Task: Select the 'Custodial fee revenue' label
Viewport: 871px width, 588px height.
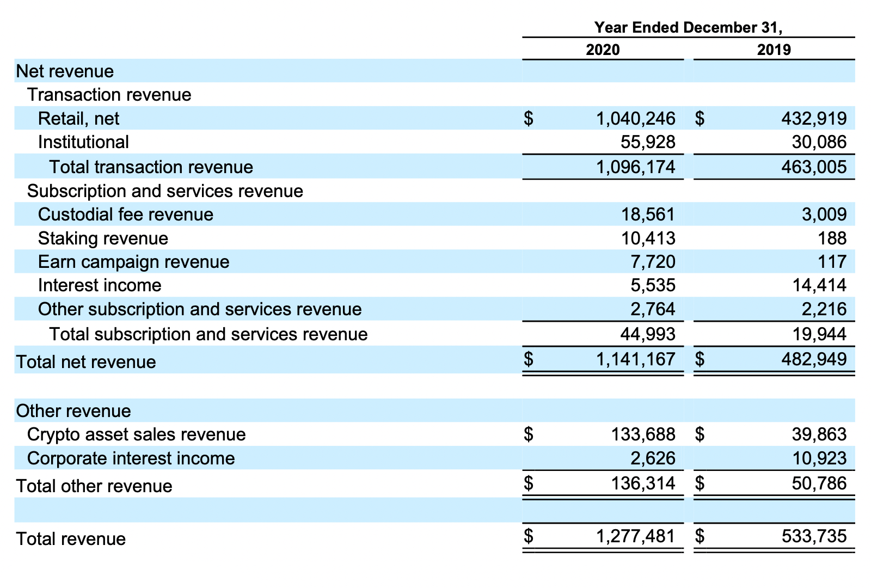Action: coord(125,215)
